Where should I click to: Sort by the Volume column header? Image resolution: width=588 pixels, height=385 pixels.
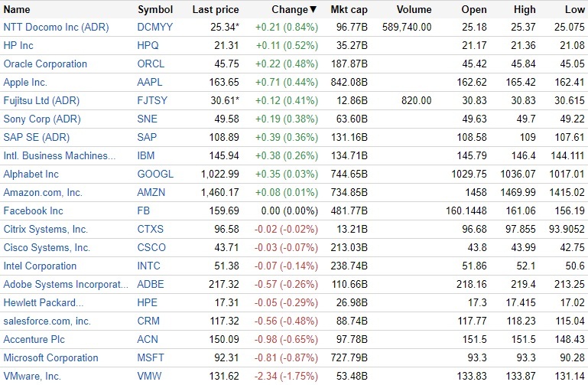(414, 10)
